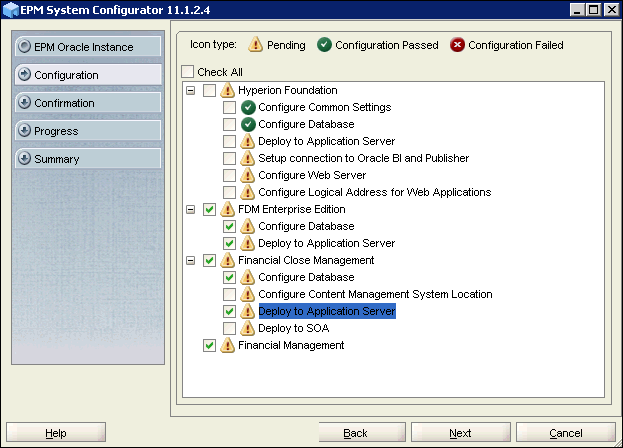Uncheck the Financial Management checkbox

click(x=209, y=346)
